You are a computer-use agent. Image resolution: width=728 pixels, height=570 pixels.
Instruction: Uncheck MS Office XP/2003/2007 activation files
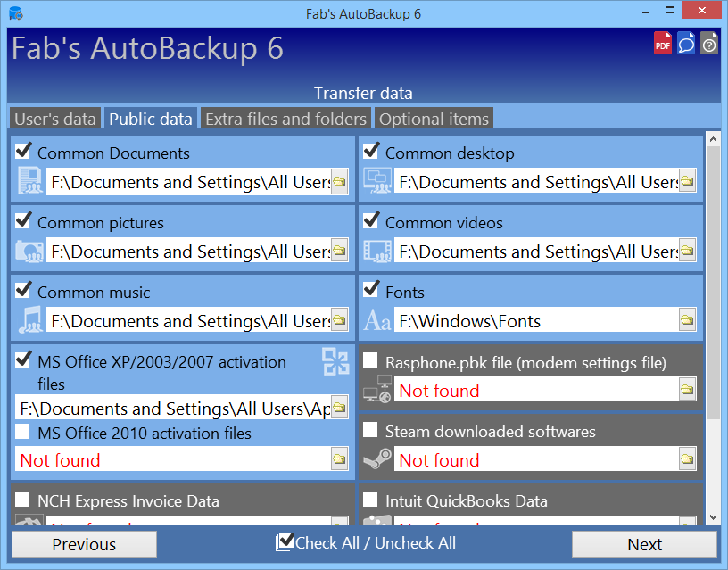pos(23,359)
